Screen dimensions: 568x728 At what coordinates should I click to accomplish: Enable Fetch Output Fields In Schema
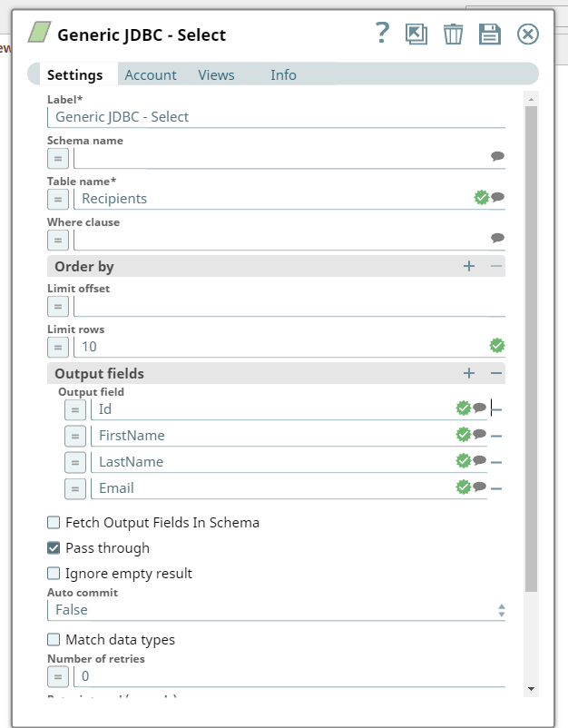54,523
